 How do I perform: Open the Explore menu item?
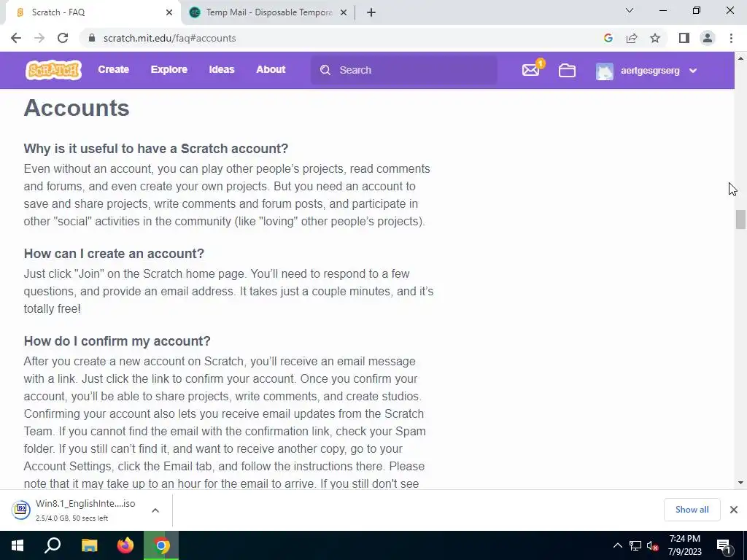click(169, 69)
